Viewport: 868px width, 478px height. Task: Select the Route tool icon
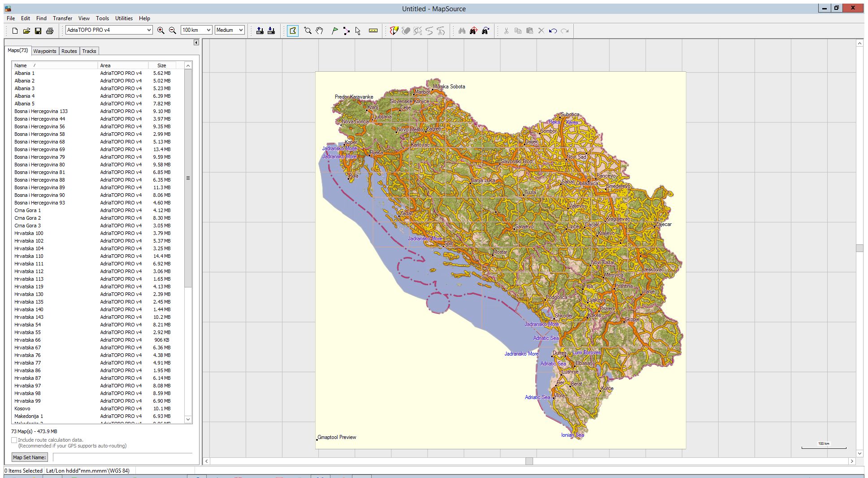[x=346, y=30]
